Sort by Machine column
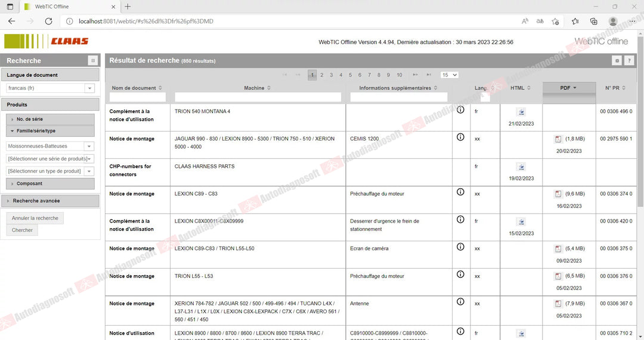This screenshot has width=644, height=340. click(x=258, y=88)
